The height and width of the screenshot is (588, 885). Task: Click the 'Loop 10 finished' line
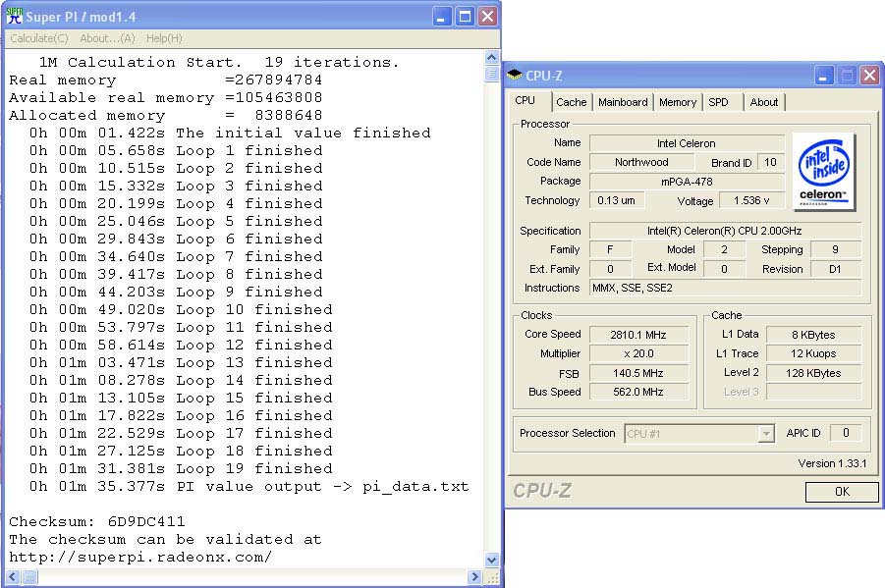181,309
